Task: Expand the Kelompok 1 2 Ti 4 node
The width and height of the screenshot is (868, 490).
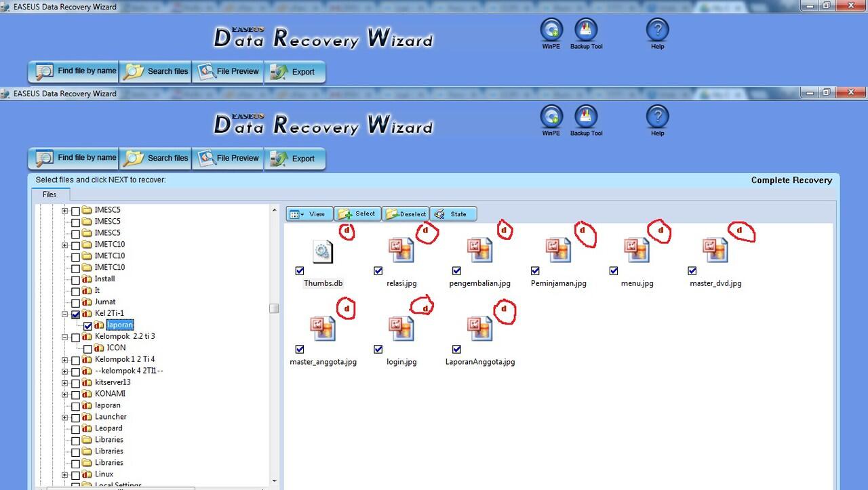Action: (x=65, y=360)
